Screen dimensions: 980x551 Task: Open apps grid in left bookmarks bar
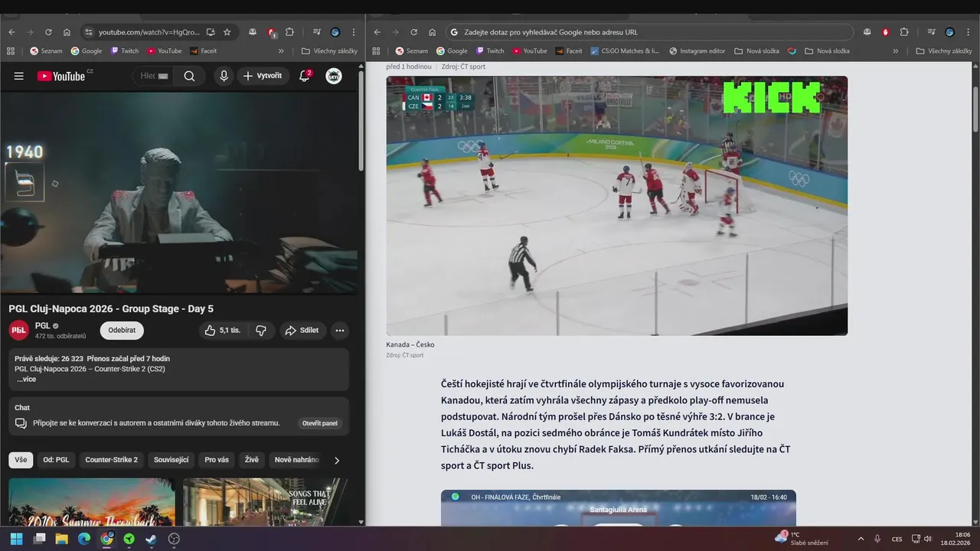tap(11, 51)
